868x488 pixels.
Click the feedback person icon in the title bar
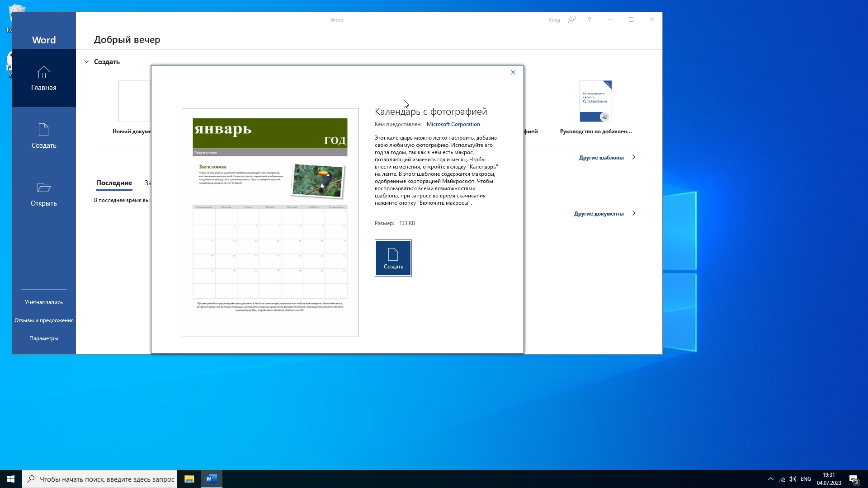[x=572, y=20]
